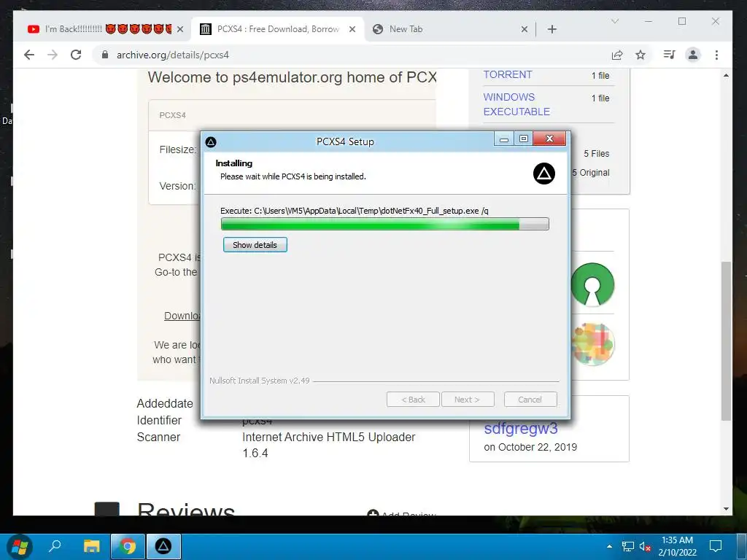Click the network tray icon
747x560 pixels.
click(x=628, y=547)
